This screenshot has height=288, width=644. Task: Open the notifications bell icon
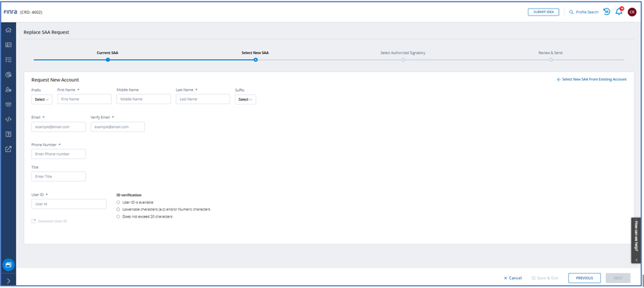click(x=619, y=12)
